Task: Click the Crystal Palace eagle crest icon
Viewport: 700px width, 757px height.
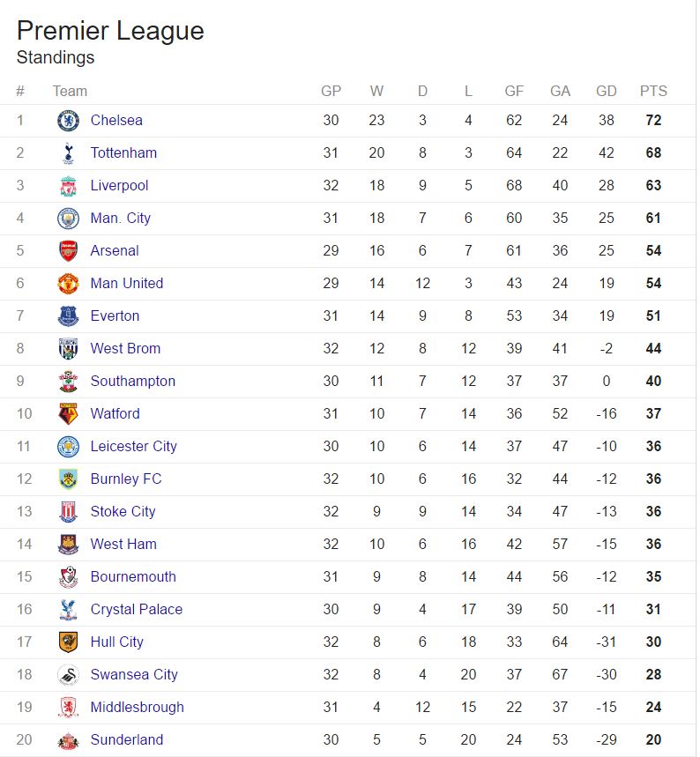Action: pyautogui.click(x=68, y=609)
